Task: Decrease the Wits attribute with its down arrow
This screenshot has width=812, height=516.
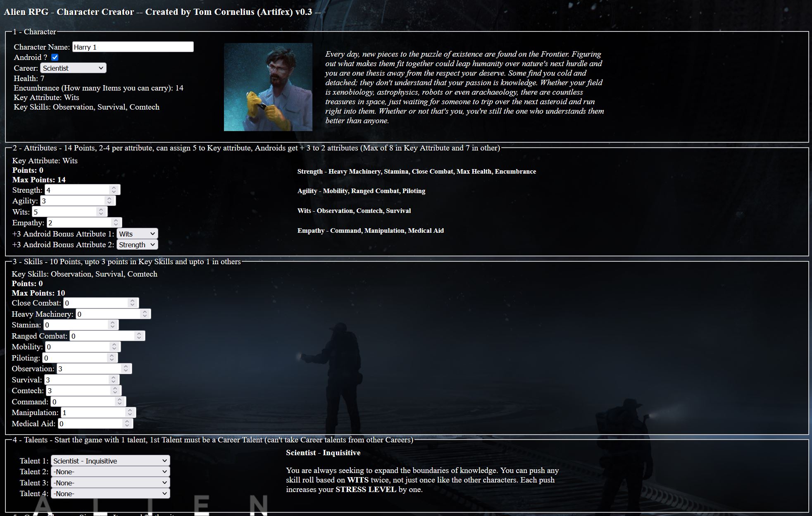Action: coord(101,214)
